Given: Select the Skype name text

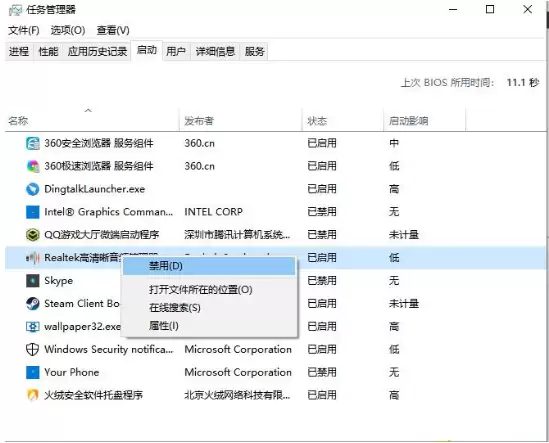Looking at the screenshot, I should pyautogui.click(x=58, y=281).
